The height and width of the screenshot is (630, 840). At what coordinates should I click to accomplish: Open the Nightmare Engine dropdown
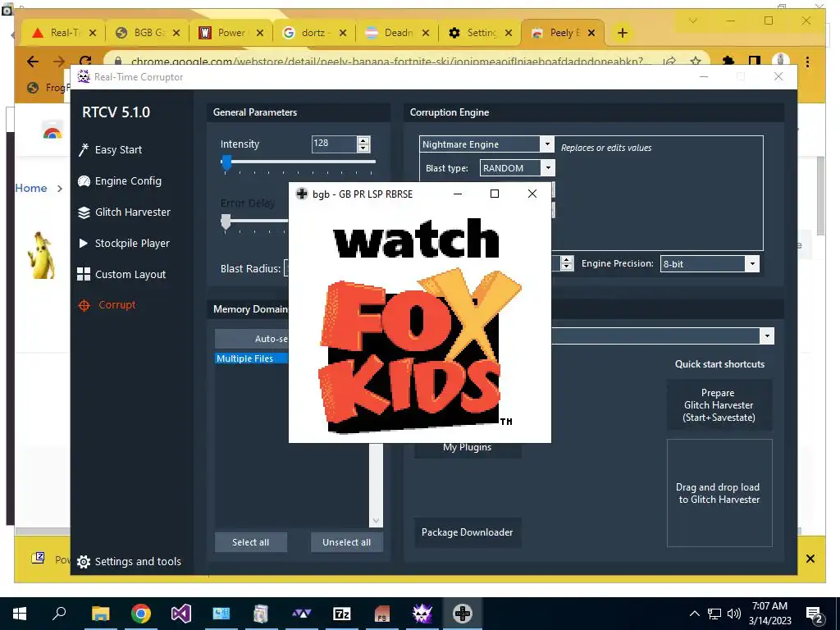pyautogui.click(x=546, y=144)
